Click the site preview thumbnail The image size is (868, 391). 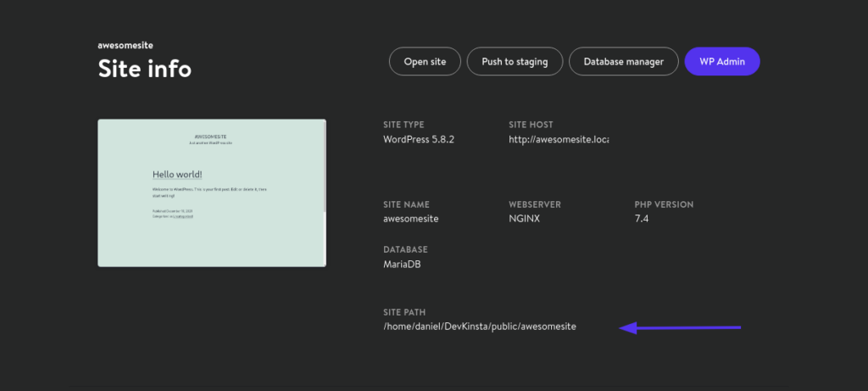tap(212, 193)
